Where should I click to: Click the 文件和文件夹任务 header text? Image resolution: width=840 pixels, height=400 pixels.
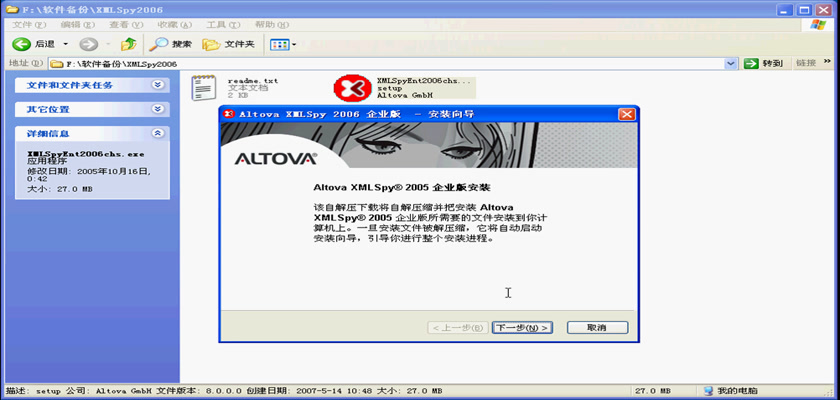70,85
